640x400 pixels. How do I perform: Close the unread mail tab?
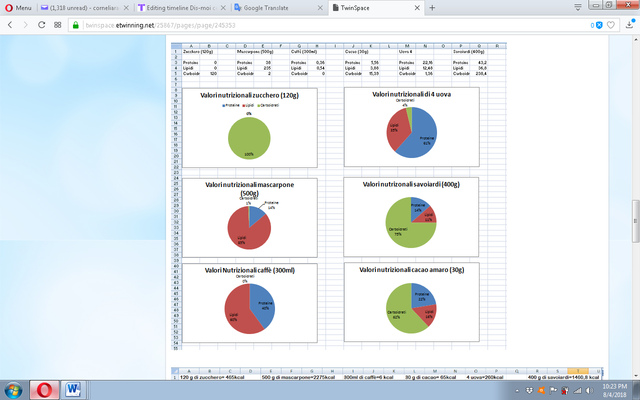[126, 8]
